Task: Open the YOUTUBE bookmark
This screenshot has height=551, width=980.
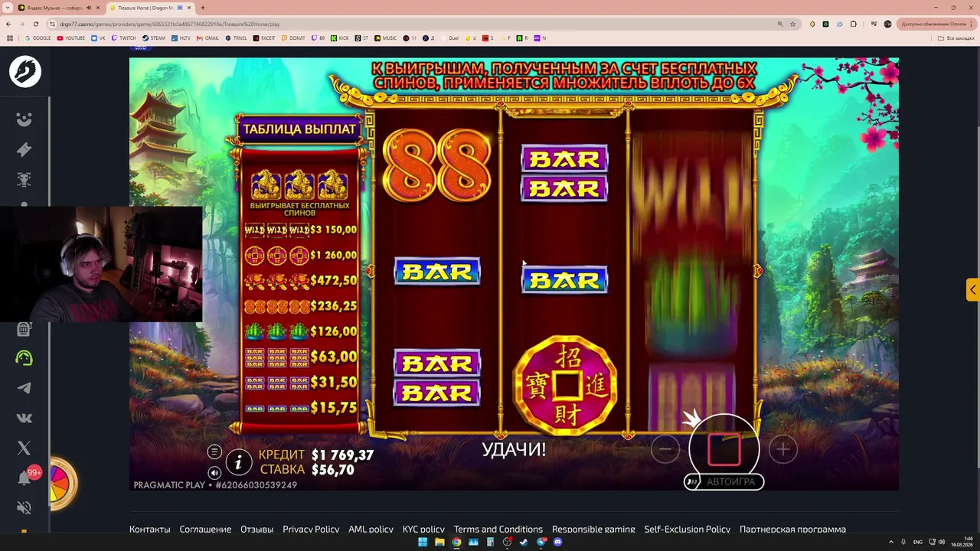Action: [71, 37]
